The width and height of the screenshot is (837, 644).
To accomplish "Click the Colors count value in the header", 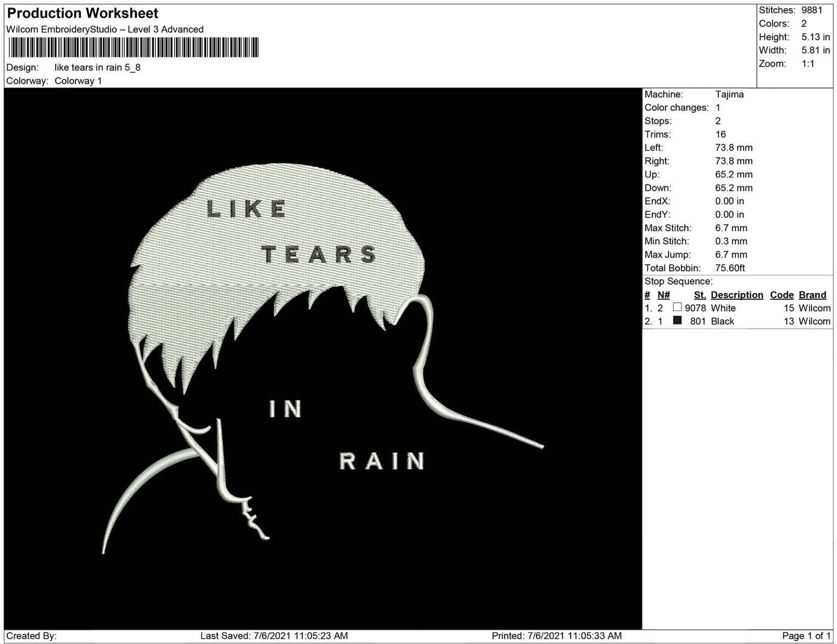I will [804, 24].
